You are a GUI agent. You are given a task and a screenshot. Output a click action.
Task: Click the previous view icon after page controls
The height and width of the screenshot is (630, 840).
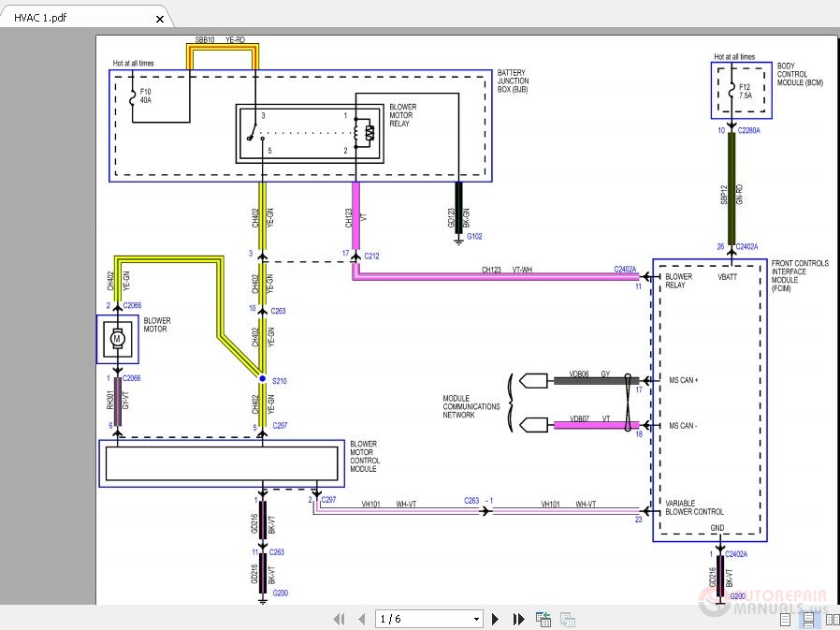(543, 619)
